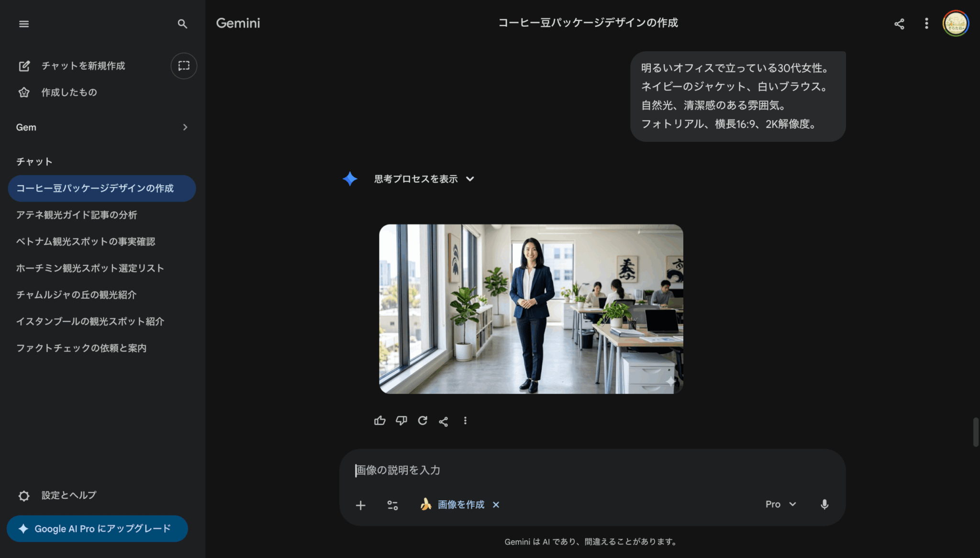This screenshot has height=558, width=980.
Task: Give the response a thumbs down
Action: 401,421
